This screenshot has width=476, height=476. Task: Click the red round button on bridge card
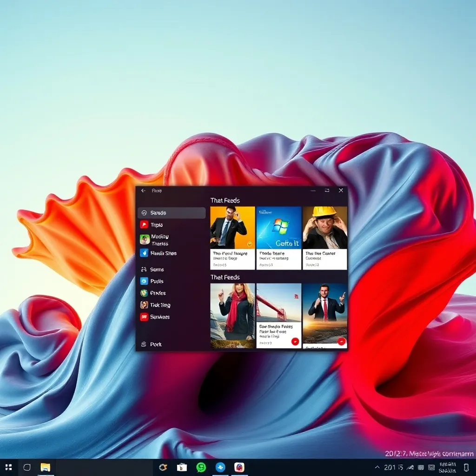click(295, 342)
